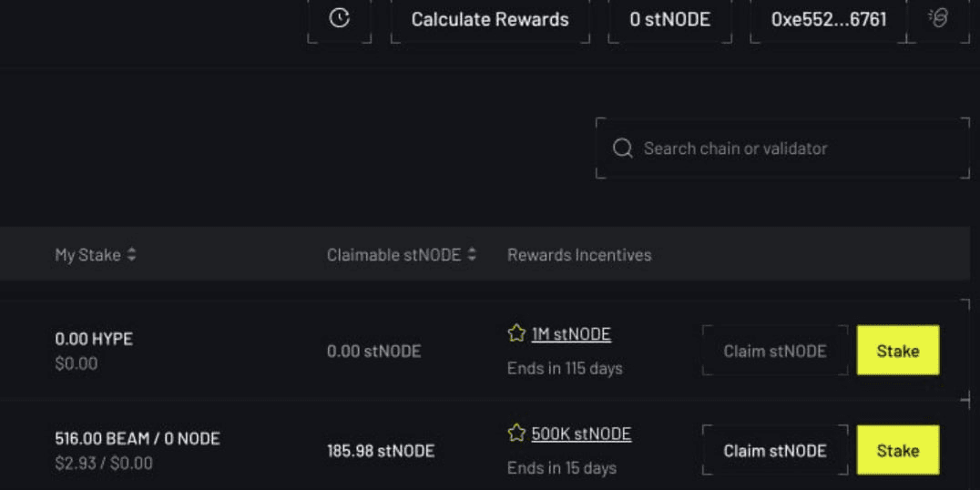Screen dimensions: 980x490
Task: Click the search magnifier icon
Action: [x=622, y=148]
